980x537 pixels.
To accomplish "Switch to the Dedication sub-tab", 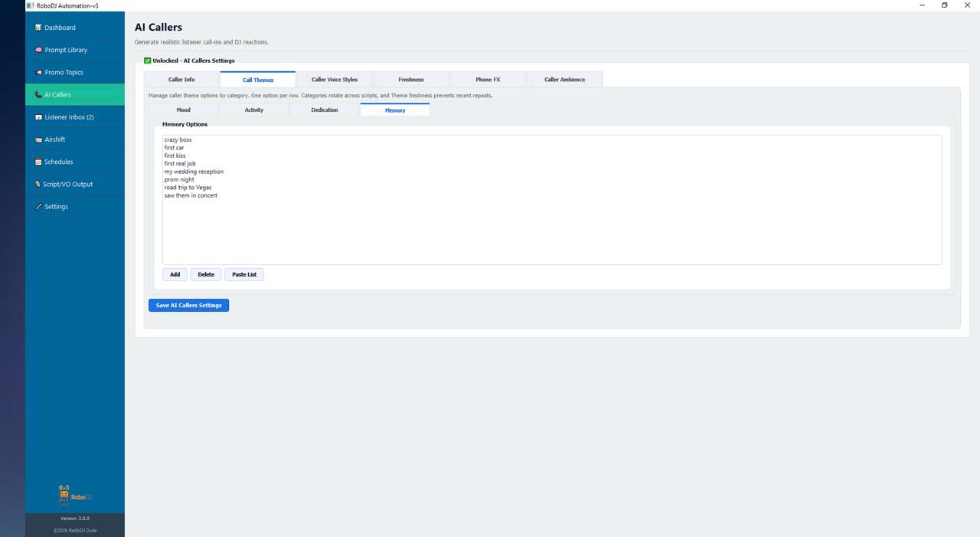I will click(325, 110).
